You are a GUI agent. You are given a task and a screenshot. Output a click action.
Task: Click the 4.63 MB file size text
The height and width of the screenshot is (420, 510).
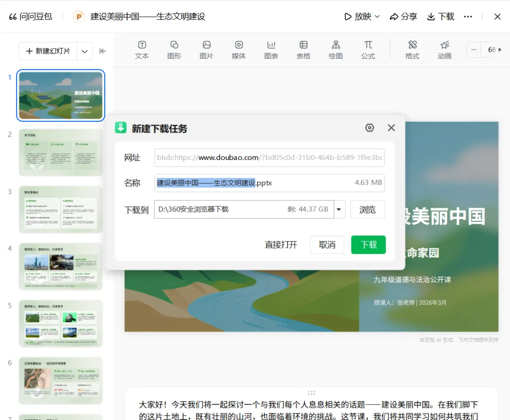click(368, 183)
